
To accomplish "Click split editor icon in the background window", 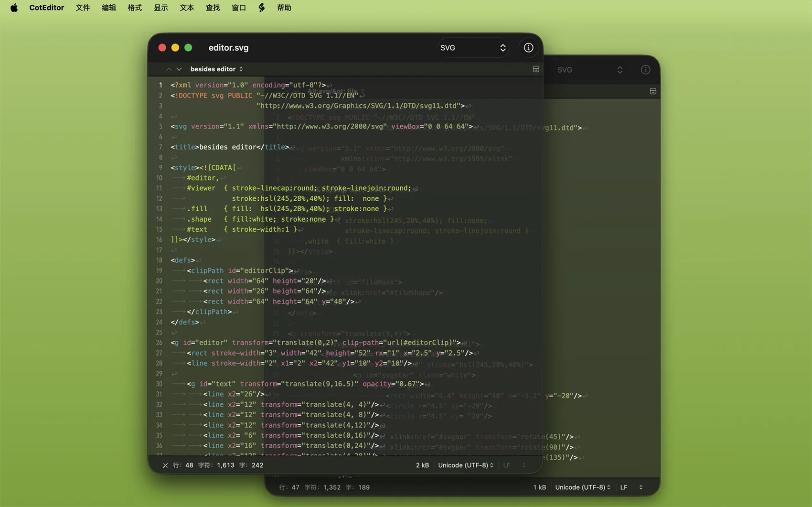I will tap(653, 91).
